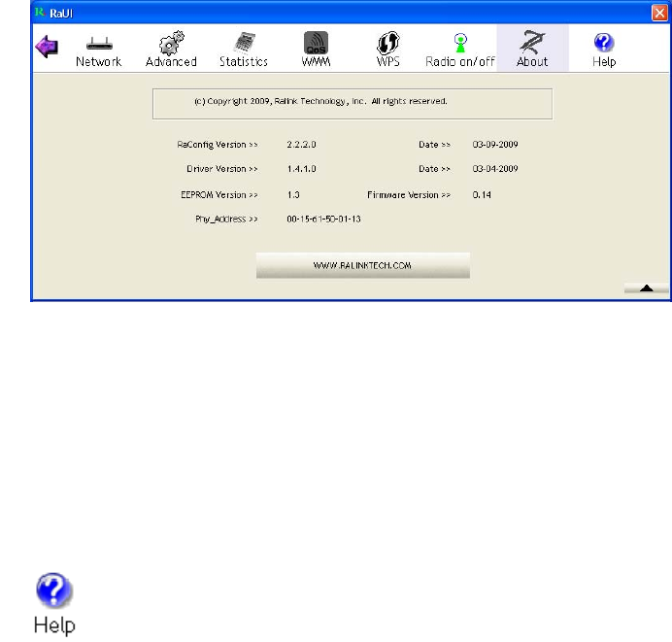Click the Firmware Version label
The height and width of the screenshot is (642, 672).
pyautogui.click(x=409, y=195)
